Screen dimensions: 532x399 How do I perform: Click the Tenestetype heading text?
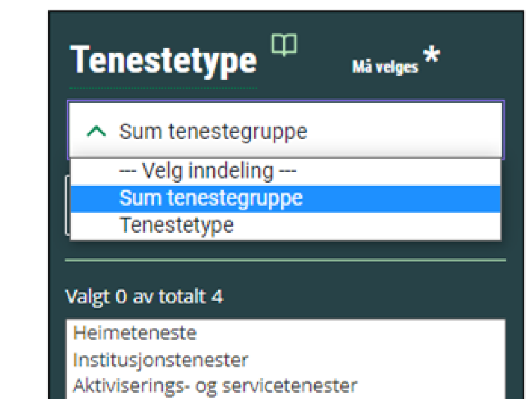point(163,60)
